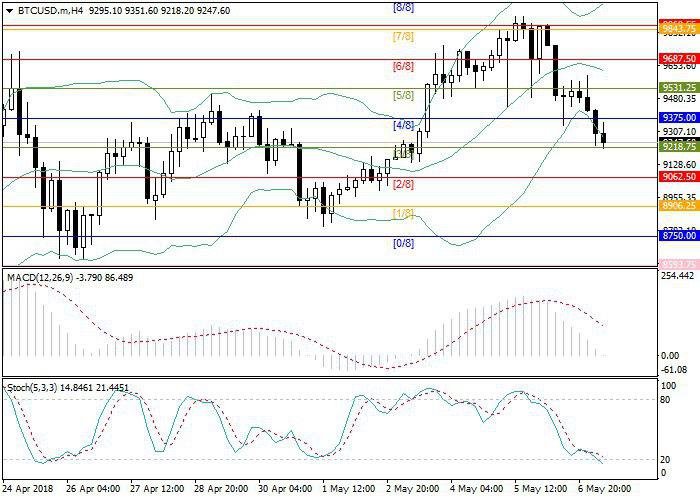Screen dimensions: 700x500
Task: Select the orange 8906.25 price tag
Action: coord(678,206)
